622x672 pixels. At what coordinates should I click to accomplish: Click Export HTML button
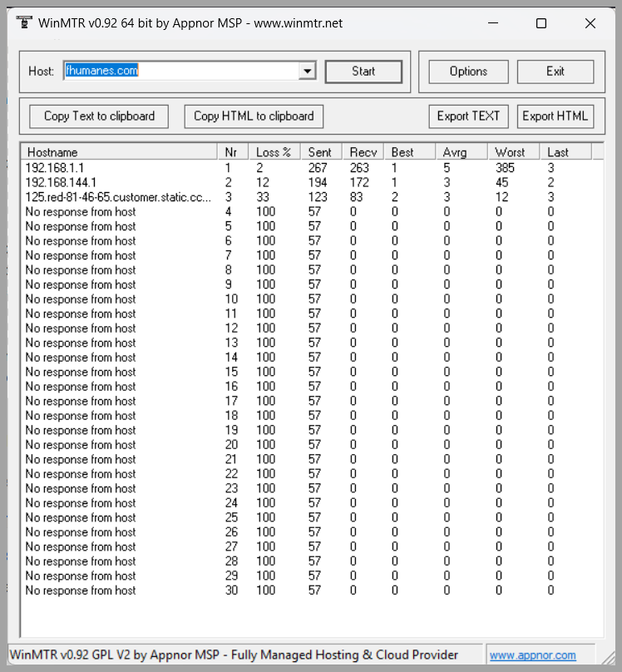[555, 116]
